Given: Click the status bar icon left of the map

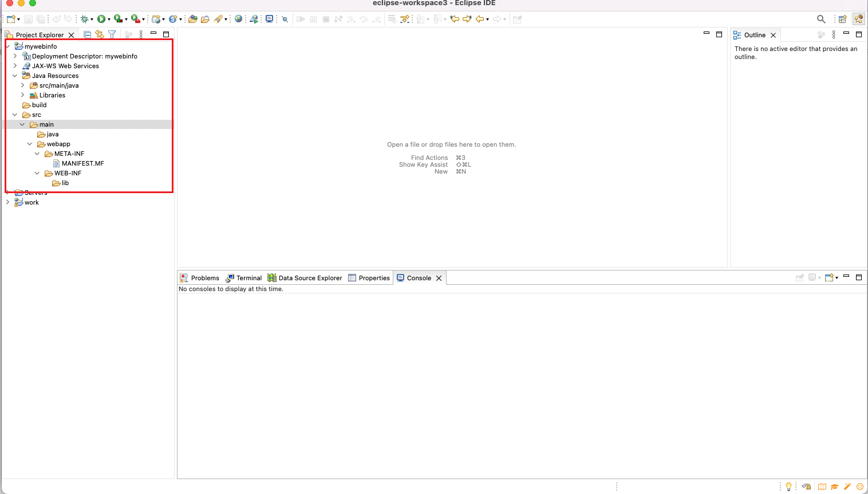Looking at the screenshot, I should [x=806, y=487].
